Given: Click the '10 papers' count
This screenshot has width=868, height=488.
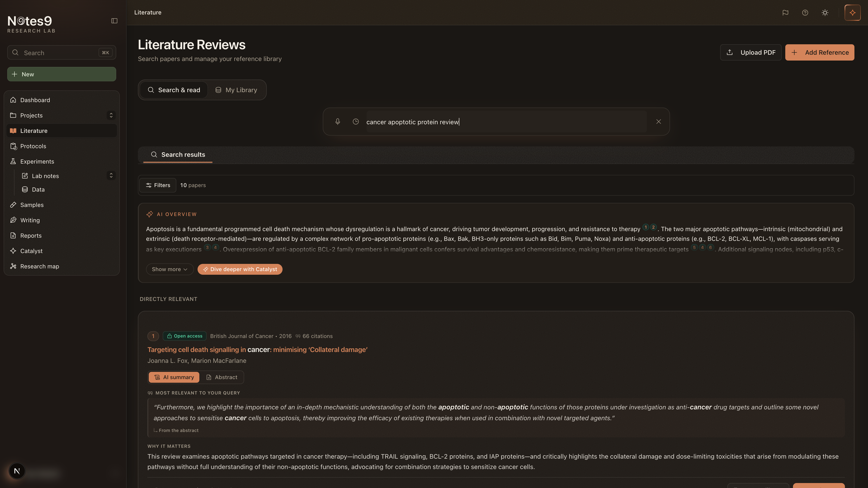Looking at the screenshot, I should 193,185.
